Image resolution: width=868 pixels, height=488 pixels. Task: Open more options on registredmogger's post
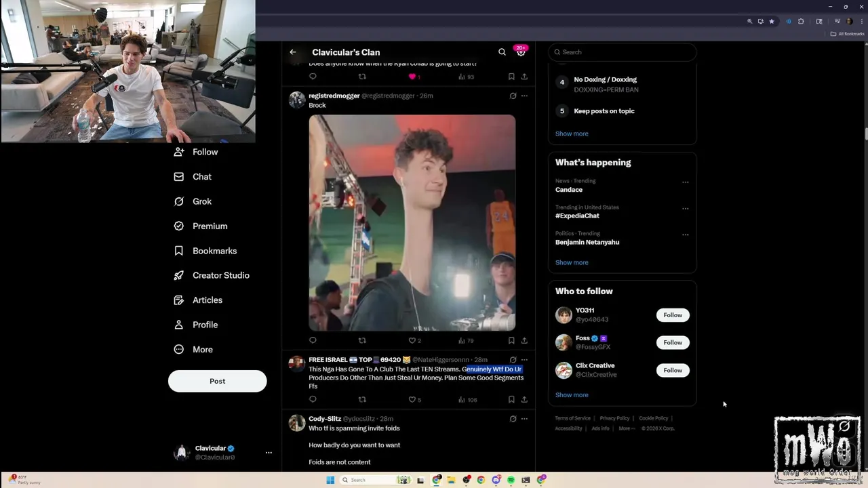524,96
